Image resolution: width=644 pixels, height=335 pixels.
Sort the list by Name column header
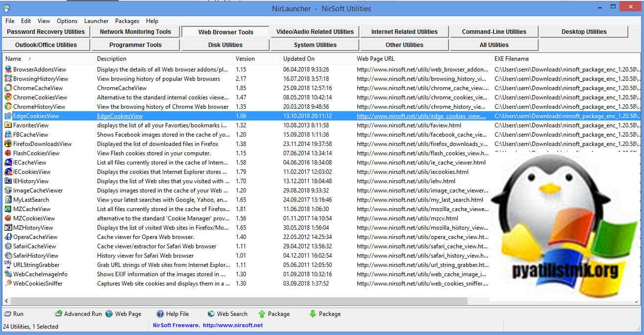point(13,59)
